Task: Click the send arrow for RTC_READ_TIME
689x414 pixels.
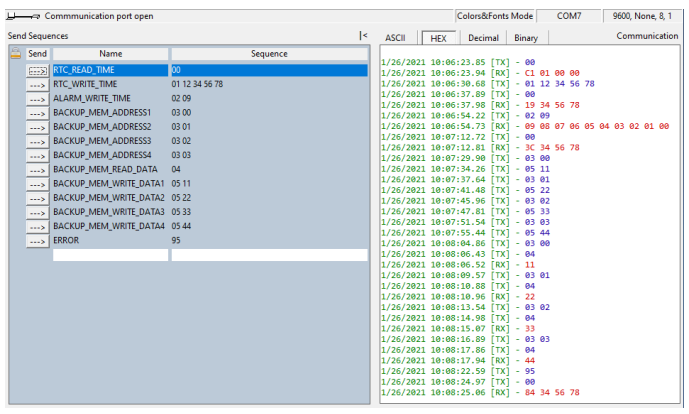Action: [37, 71]
